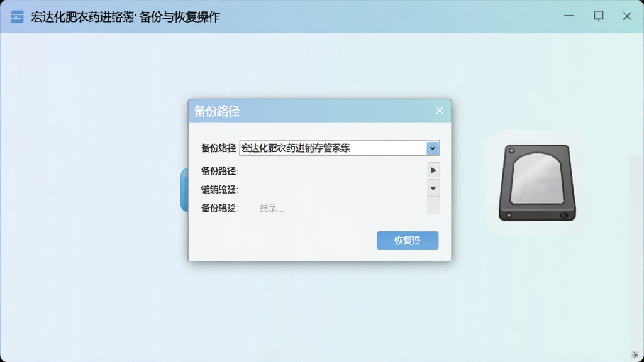Click the down arrow button in the dialog
Viewport: 644px width, 362px height.
click(x=433, y=189)
